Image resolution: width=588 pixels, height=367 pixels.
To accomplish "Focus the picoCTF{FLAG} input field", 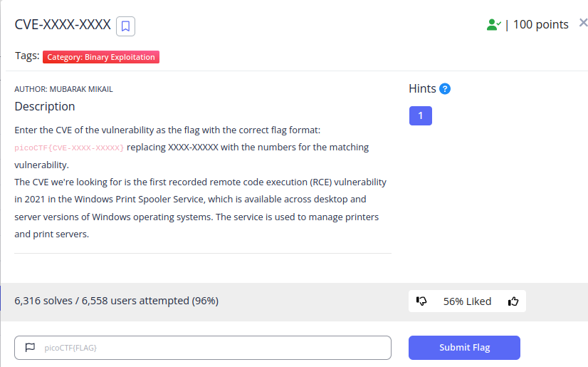I will (203, 348).
